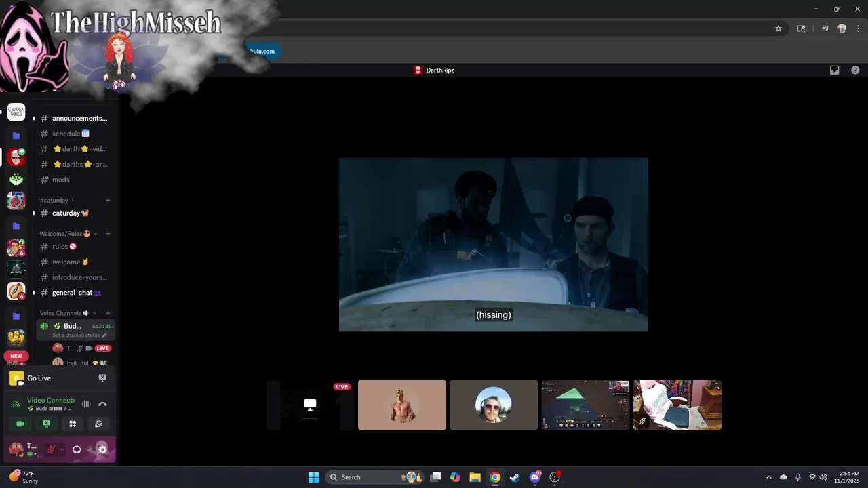Open the announcements channel
The height and width of the screenshot is (488, 868).
[75, 118]
